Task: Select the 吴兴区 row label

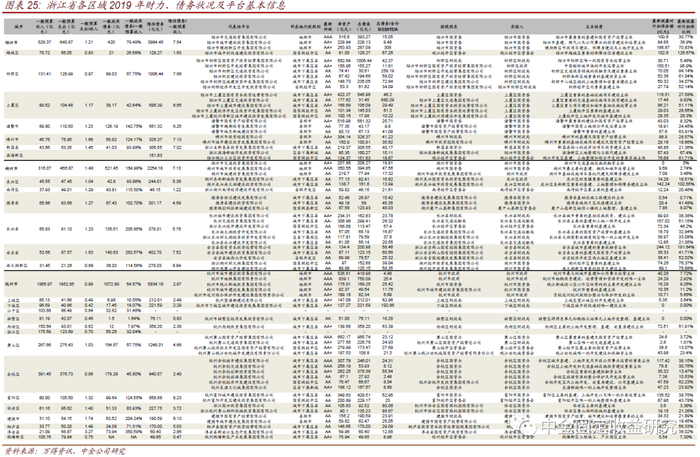Action: (x=12, y=182)
